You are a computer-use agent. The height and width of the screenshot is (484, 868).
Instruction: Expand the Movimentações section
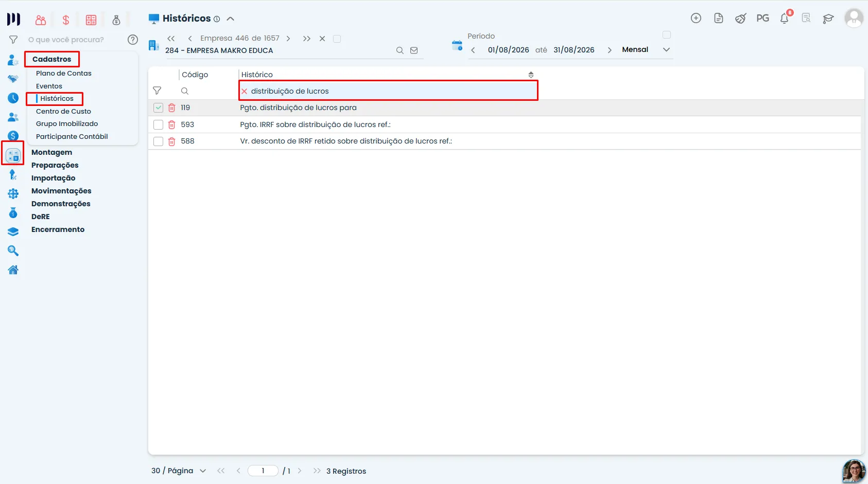(61, 191)
